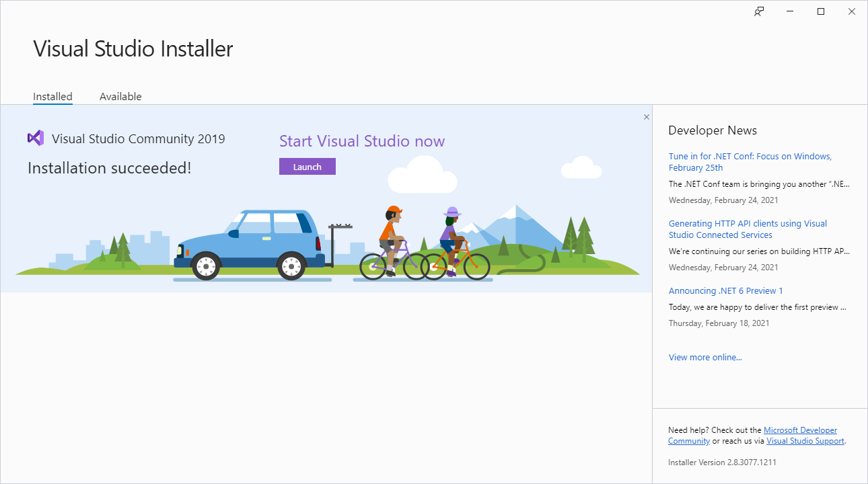Screen dimensions: 868x484
Task: Click the Visual Studio Community 2019 product name
Action: (139, 139)
